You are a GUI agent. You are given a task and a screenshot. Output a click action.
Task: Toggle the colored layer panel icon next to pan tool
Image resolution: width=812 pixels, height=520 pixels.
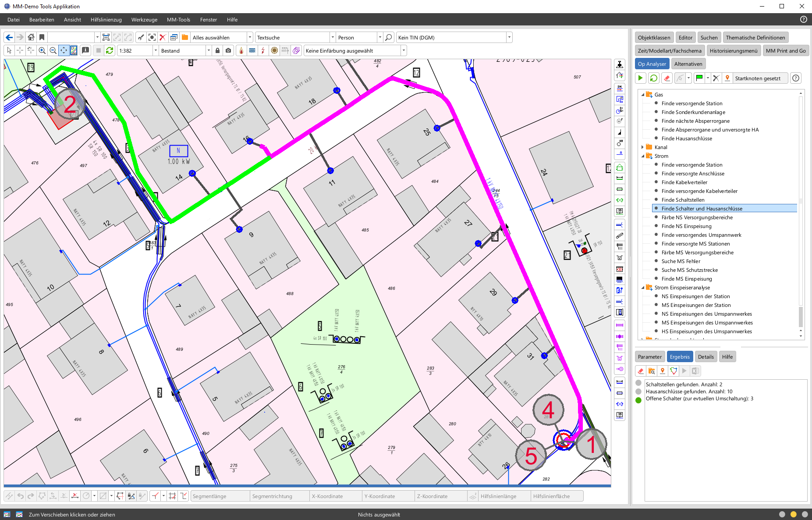[74, 50]
